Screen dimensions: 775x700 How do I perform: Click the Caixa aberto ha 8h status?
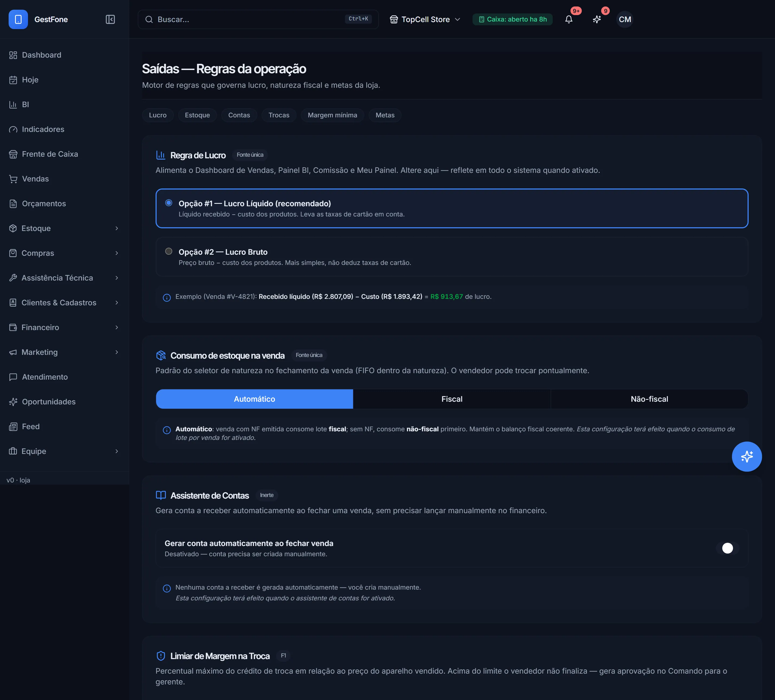512,19
